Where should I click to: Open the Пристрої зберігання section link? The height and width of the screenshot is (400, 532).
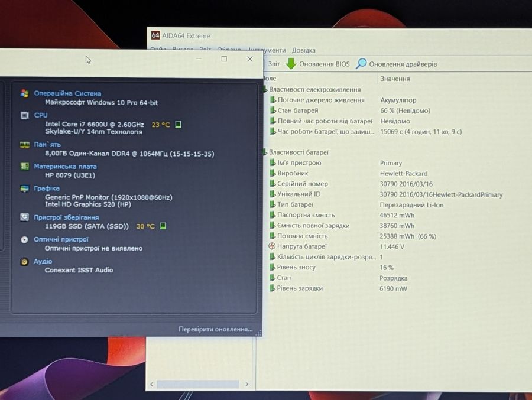66,217
